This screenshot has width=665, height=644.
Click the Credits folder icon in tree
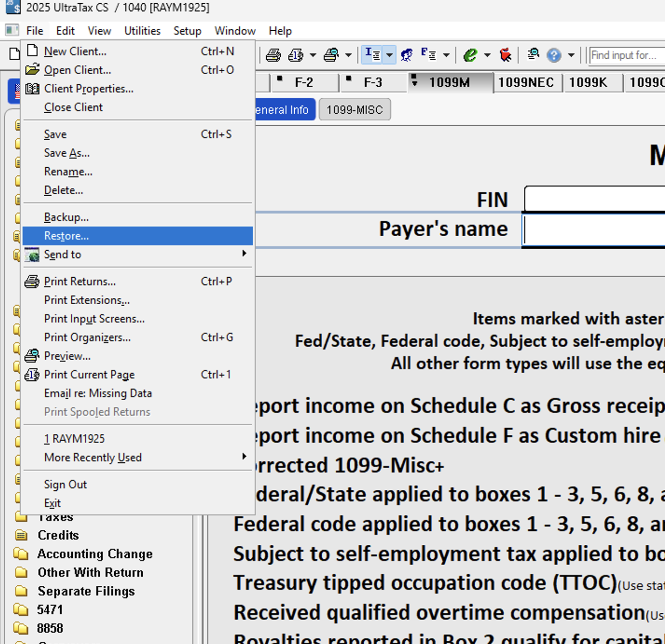(21, 535)
